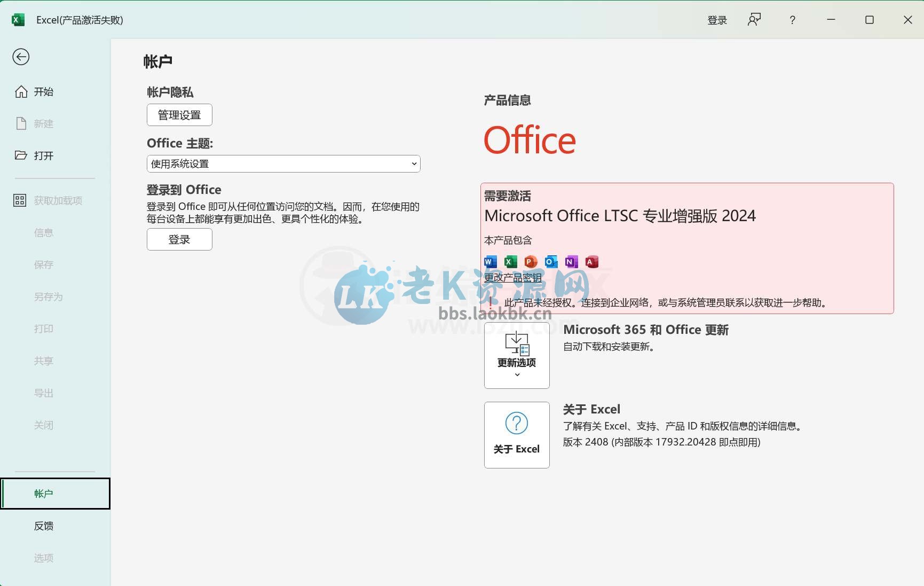Image resolution: width=924 pixels, height=586 pixels.
Task: Click the 自动下载和安装更新 text
Action: tap(609, 346)
